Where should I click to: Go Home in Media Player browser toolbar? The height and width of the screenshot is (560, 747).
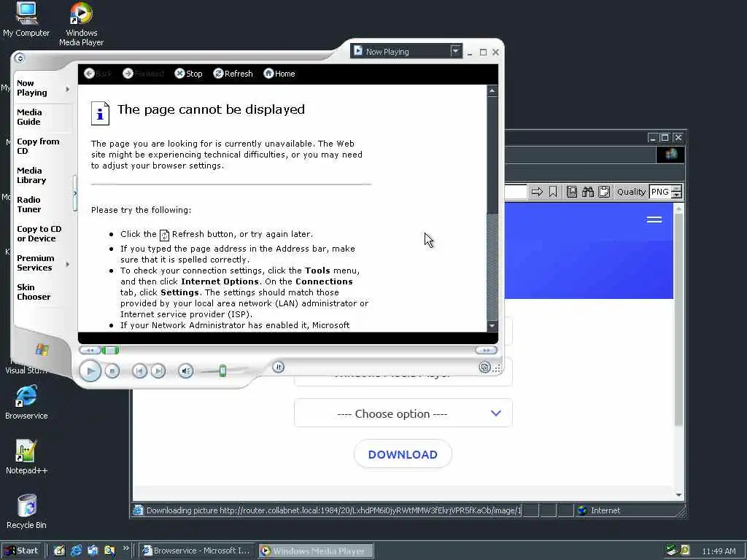pos(279,74)
